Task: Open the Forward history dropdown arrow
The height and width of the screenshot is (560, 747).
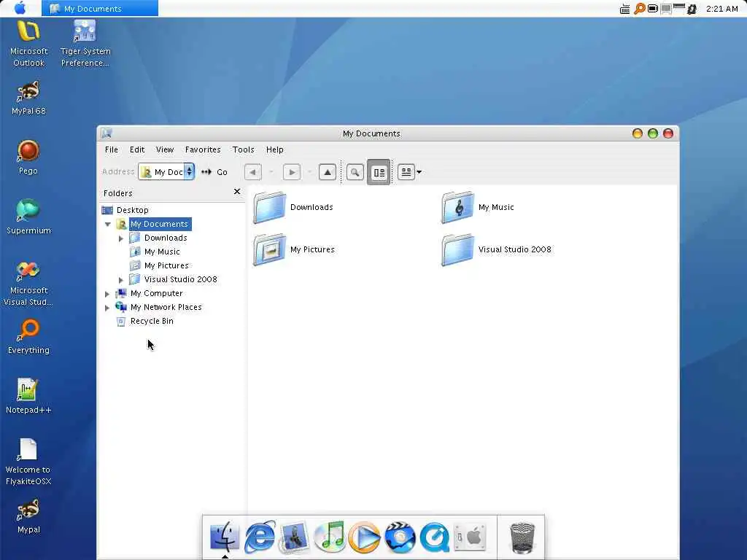Action: coord(309,172)
